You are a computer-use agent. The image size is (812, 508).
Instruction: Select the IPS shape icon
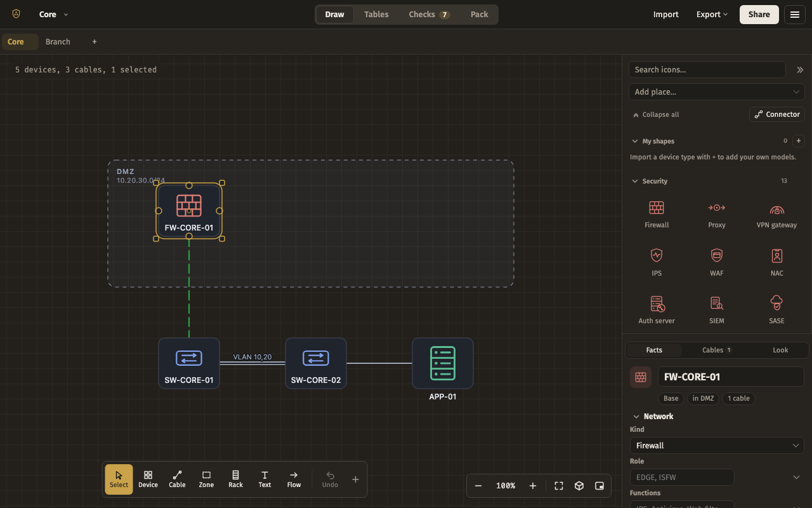point(657,255)
